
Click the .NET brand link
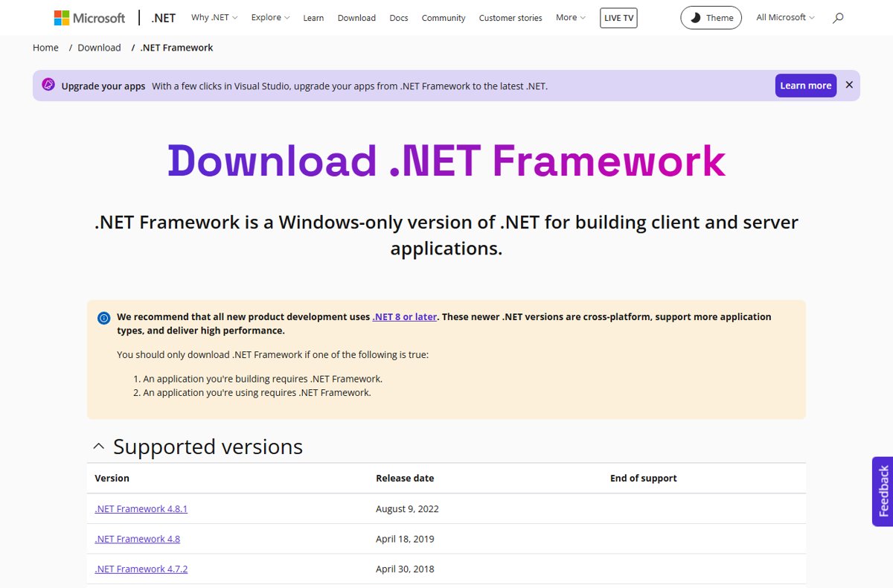164,18
